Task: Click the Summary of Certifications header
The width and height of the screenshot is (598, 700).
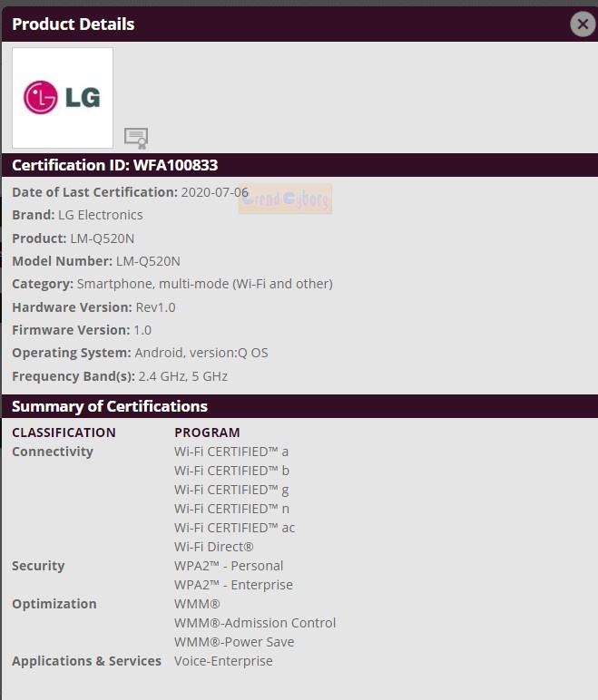Action: (110, 406)
